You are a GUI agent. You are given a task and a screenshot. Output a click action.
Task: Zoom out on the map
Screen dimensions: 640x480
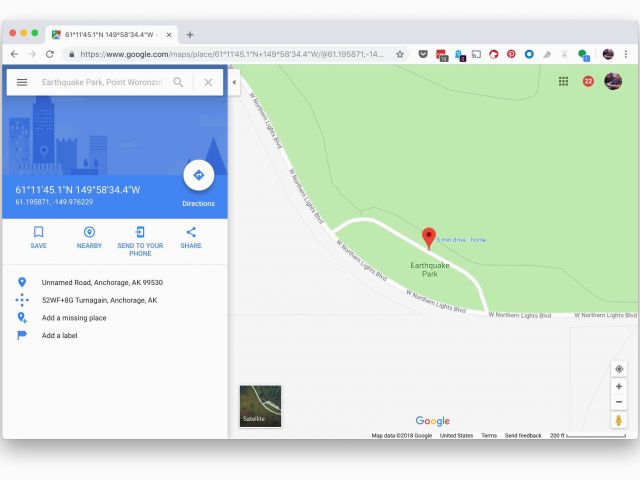point(619,402)
